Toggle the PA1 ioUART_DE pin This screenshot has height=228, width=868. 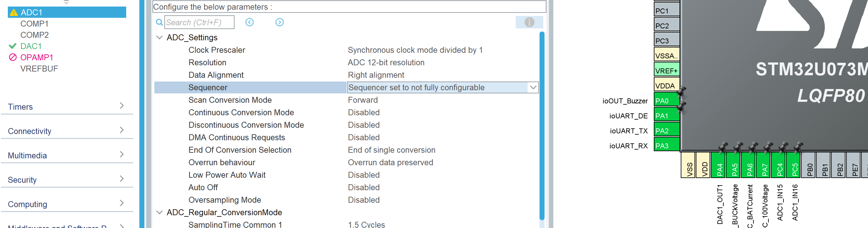point(666,116)
